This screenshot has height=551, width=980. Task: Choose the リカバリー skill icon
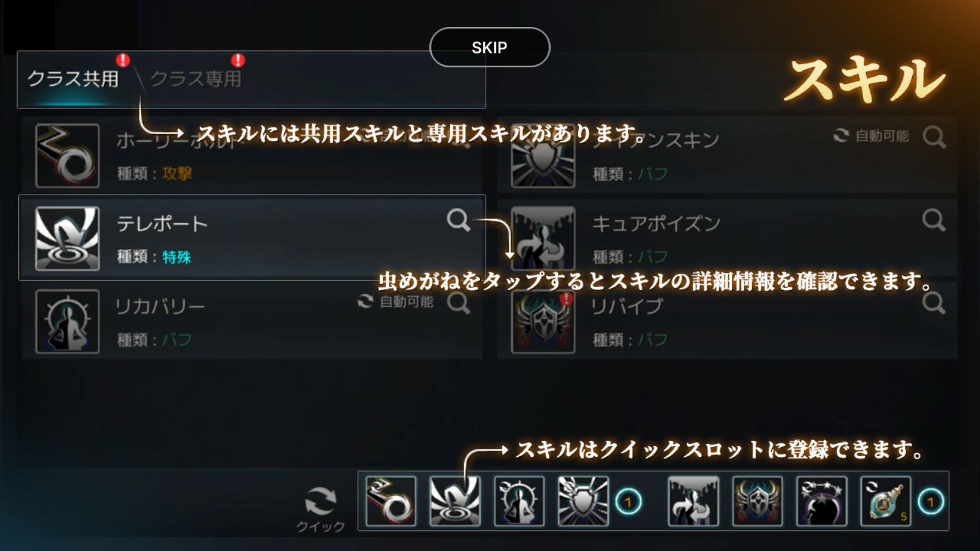point(67,321)
